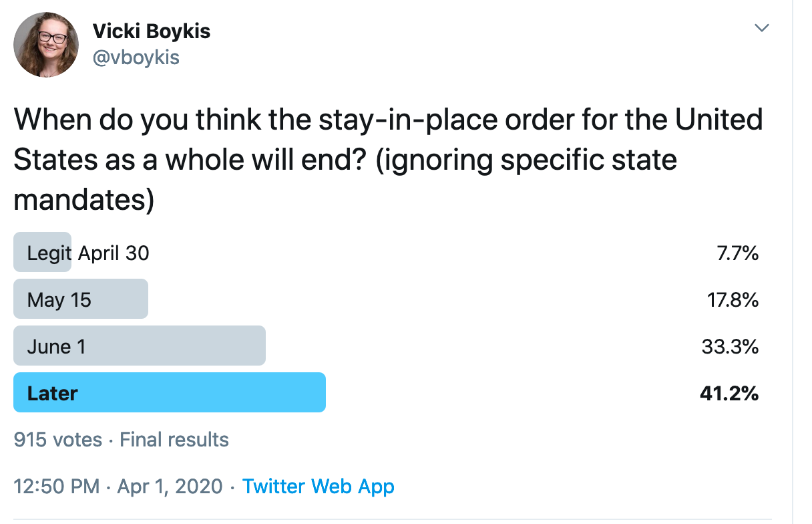812x524 pixels.
Task: Click the bold 41.2% result value
Action: click(x=729, y=394)
